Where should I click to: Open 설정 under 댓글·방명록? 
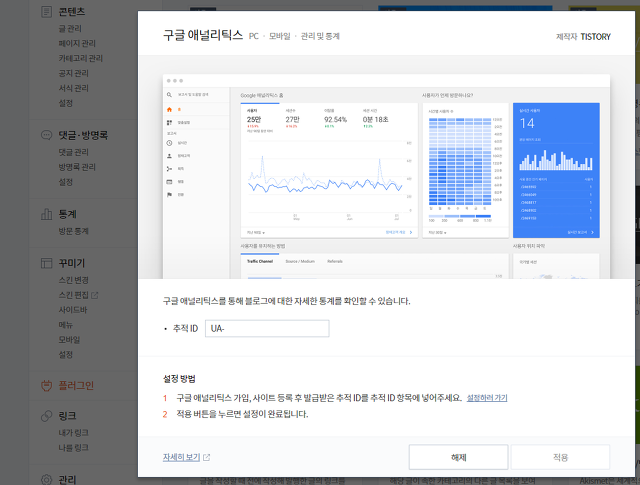point(66,182)
